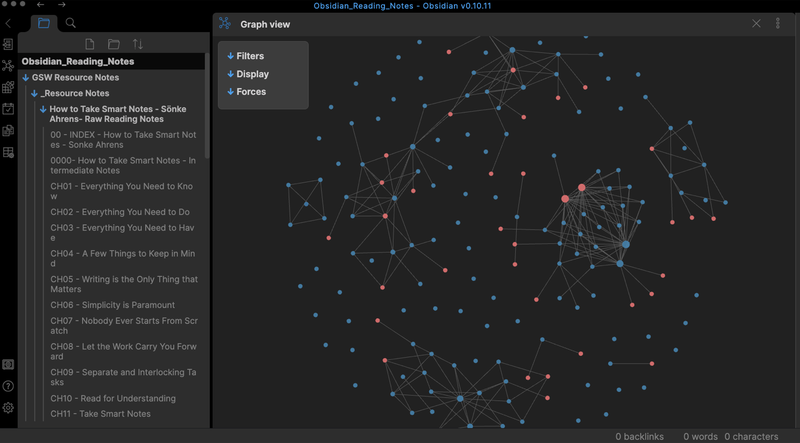Open the 00 - INDEX note
Image resolution: width=800 pixels, height=443 pixels.
coord(123,140)
